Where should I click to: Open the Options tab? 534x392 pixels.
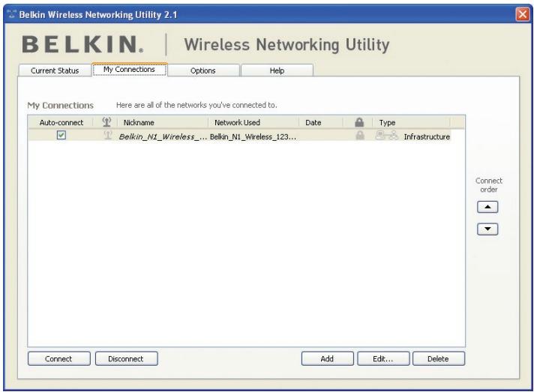[x=203, y=70]
